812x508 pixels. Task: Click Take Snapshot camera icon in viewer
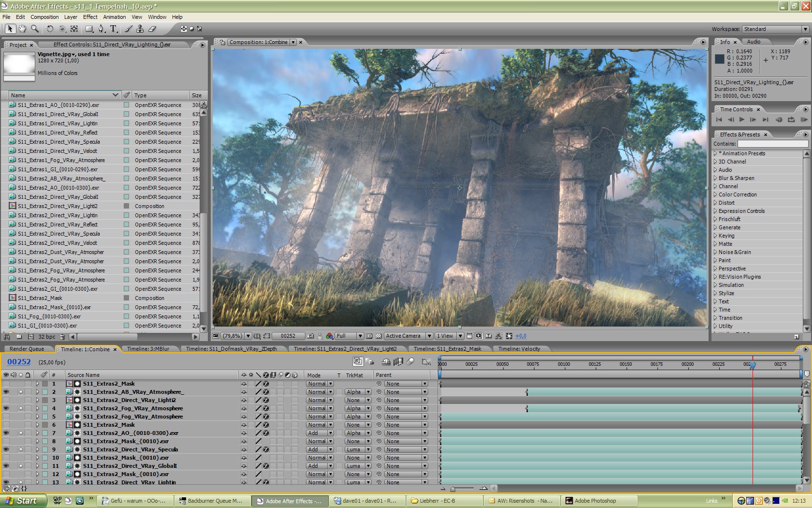[310, 336]
